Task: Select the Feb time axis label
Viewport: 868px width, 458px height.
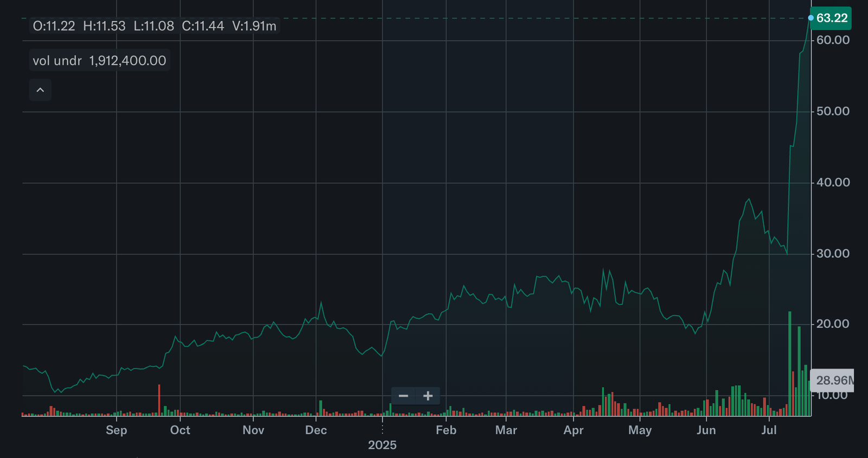Action: click(x=446, y=430)
